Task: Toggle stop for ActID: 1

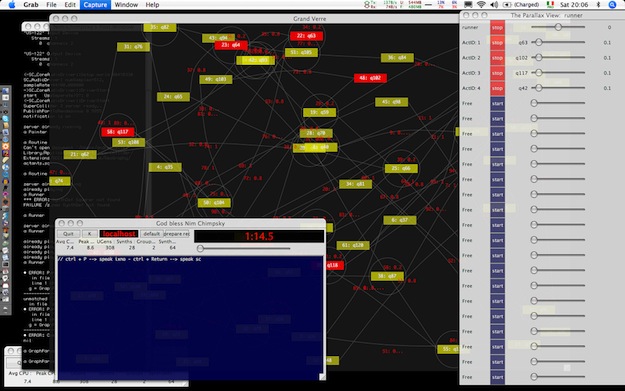Action: tap(497, 43)
